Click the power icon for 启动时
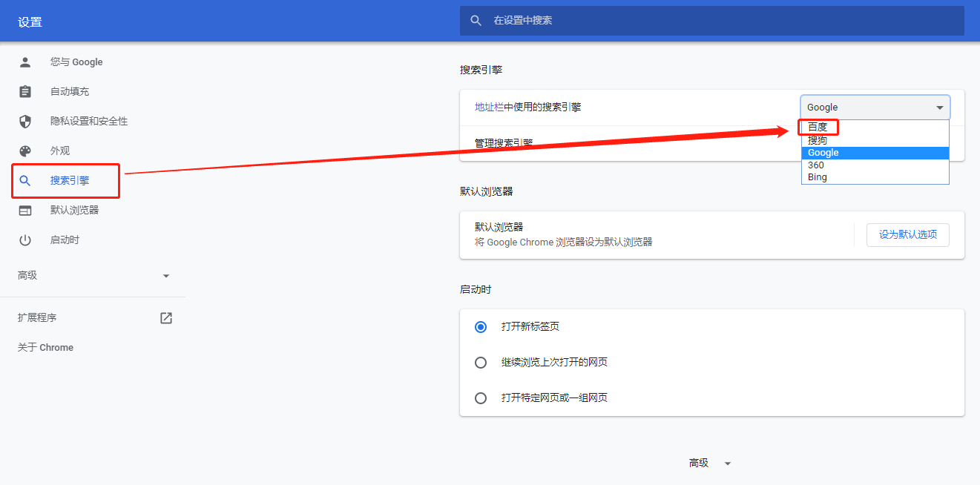The image size is (980, 485). pyautogui.click(x=25, y=240)
